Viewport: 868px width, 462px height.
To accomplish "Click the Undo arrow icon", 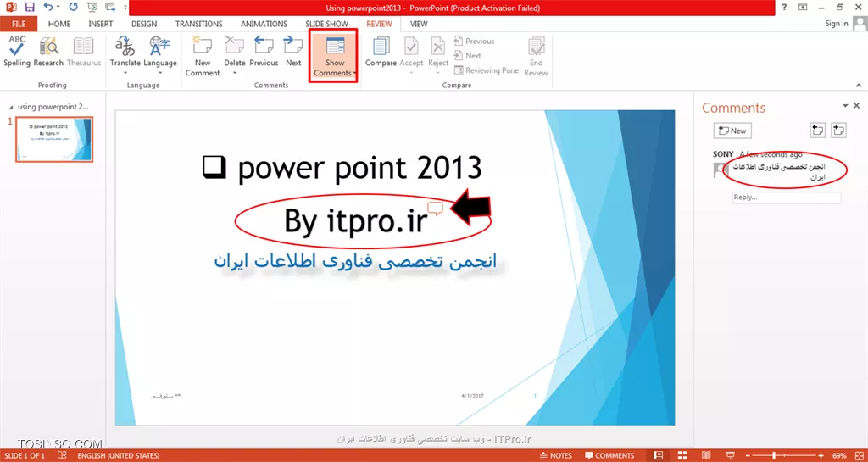I will point(48,7).
